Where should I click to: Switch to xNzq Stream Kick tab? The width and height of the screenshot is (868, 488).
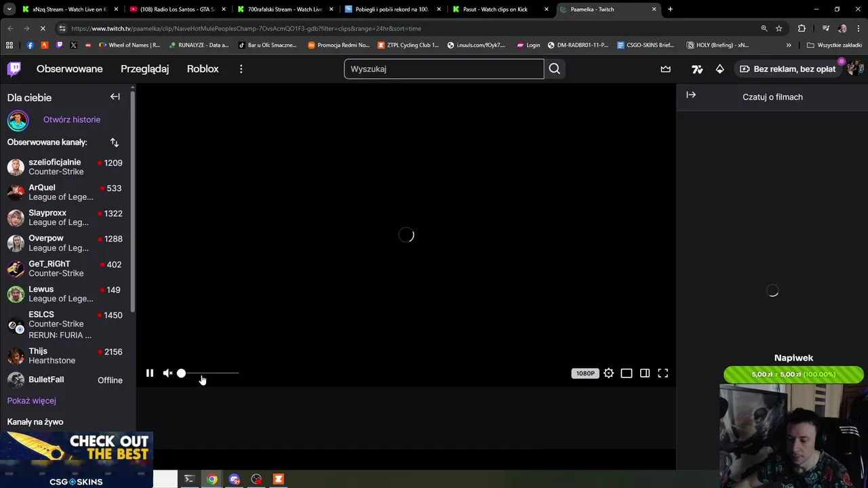click(x=69, y=9)
